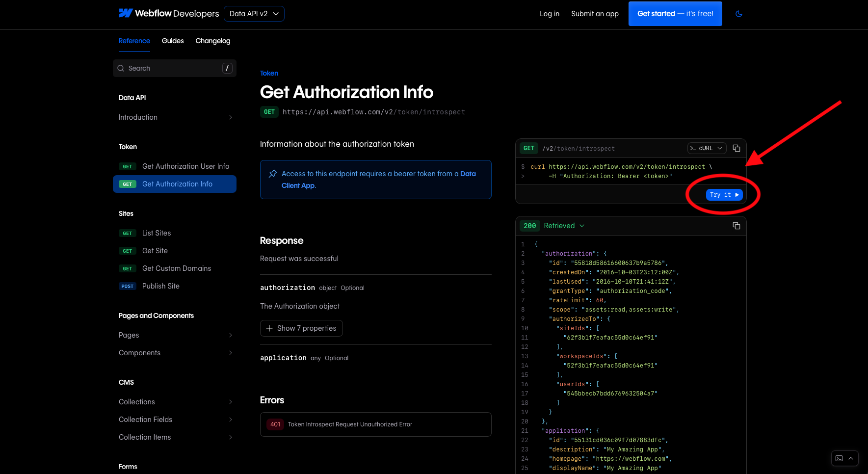Expand the Collection Items section chevron
The width and height of the screenshot is (868, 474).
click(231, 437)
